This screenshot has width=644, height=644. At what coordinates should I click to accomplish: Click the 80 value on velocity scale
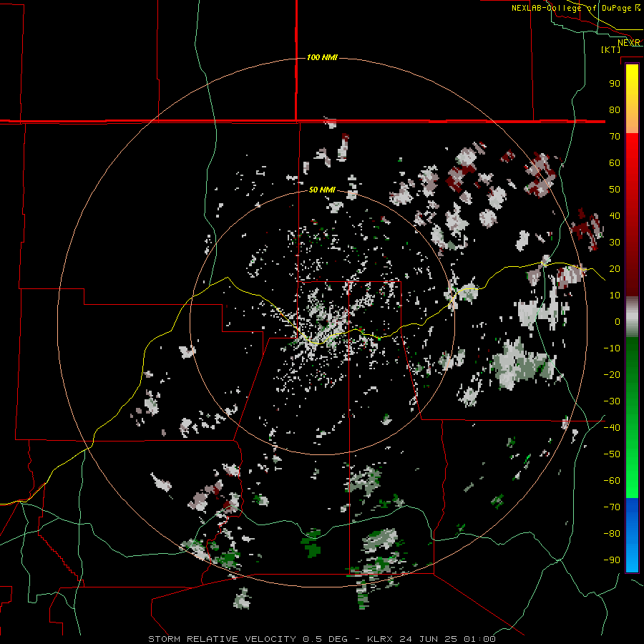click(x=615, y=109)
